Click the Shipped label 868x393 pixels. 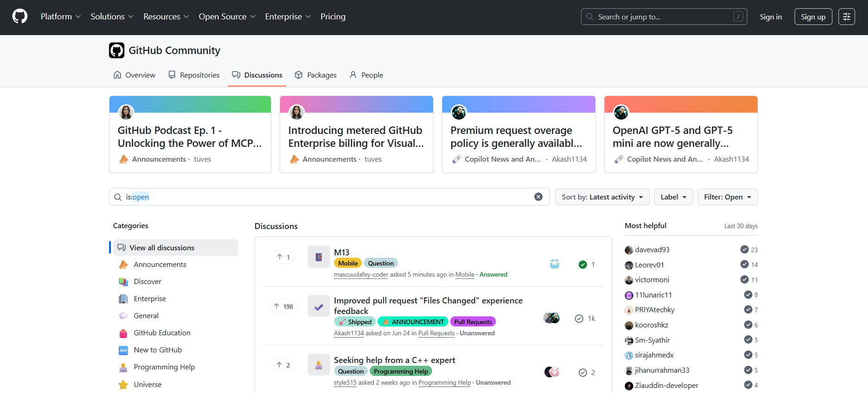click(355, 322)
